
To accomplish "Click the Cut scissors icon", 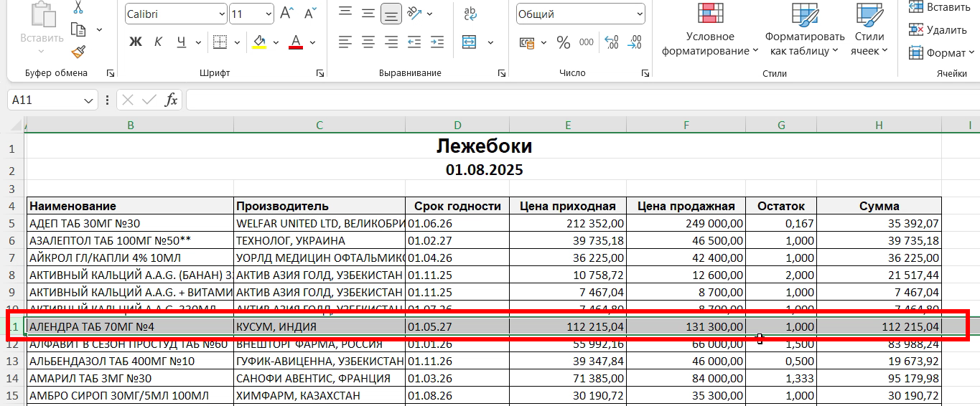I will [78, 8].
